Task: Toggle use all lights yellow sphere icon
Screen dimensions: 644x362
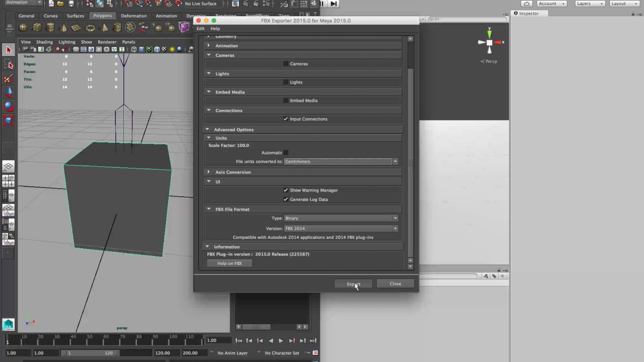Action: pos(172,49)
